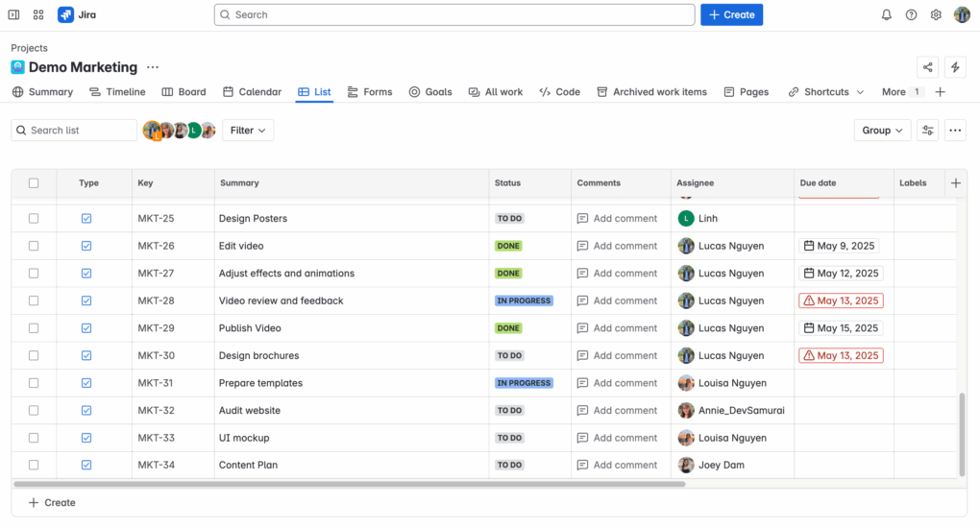Open the notifications bell
The image size is (980, 528).
point(886,14)
